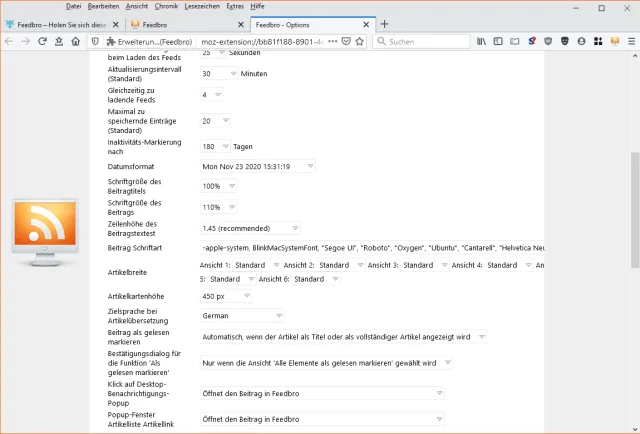Open the Aktualisierungsintervall minutes dropdown
Viewport: 640px width, 434px height.
219,73
